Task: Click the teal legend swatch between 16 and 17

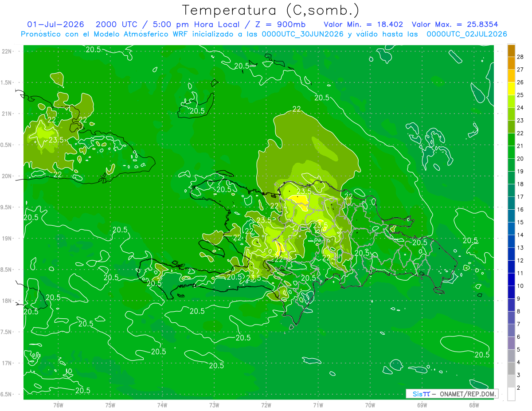Action: (511, 203)
